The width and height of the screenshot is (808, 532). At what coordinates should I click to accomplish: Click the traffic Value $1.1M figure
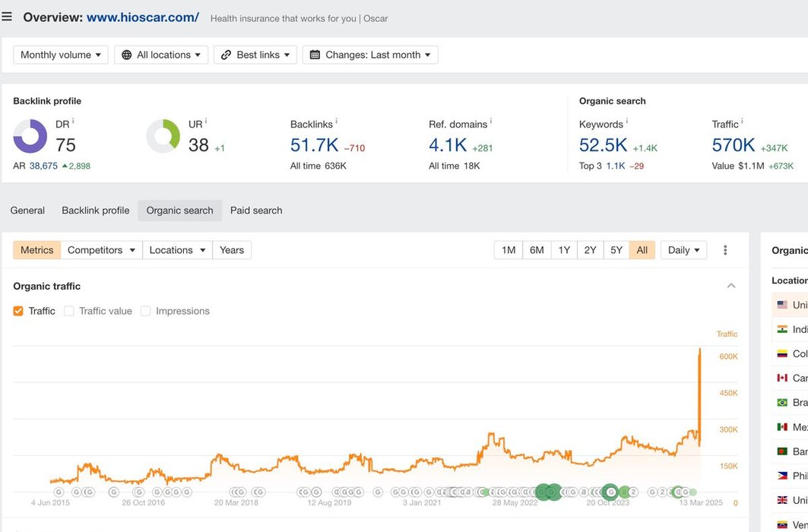(x=751, y=166)
